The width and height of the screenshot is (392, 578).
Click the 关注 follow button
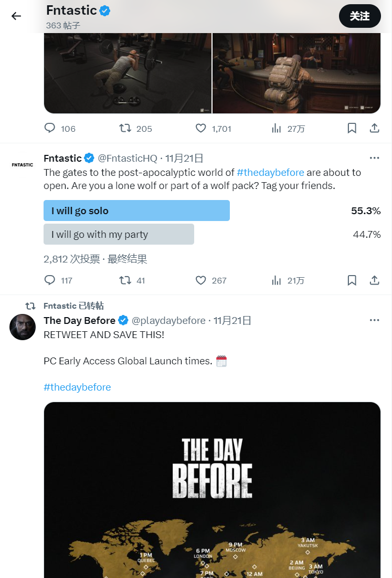pyautogui.click(x=359, y=16)
